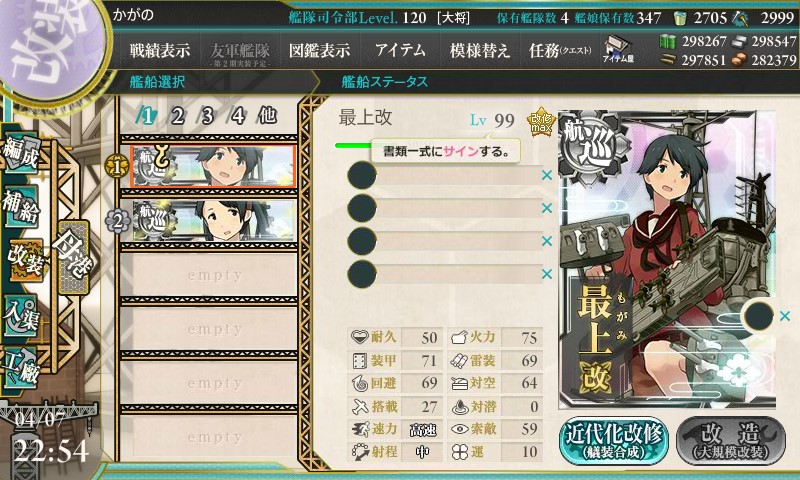Select the 改装 remodel sidebar icon
Image resolution: width=800 pixels, height=480 pixels.
24,261
